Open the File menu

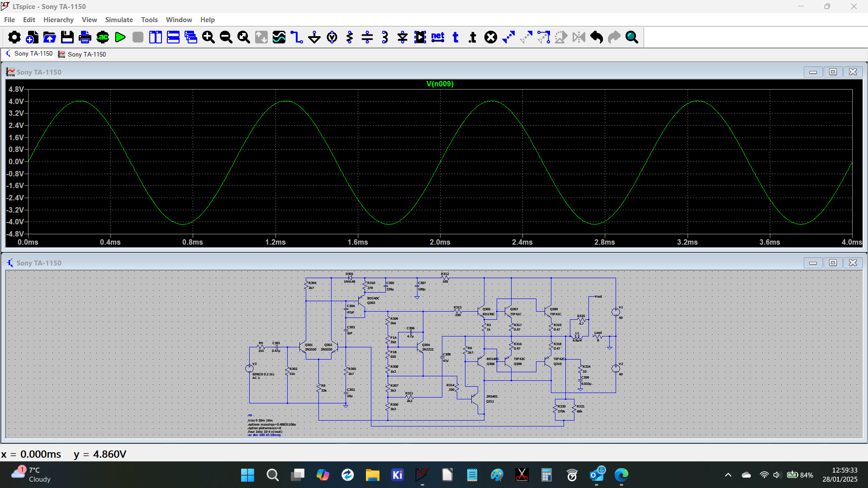pos(9,20)
